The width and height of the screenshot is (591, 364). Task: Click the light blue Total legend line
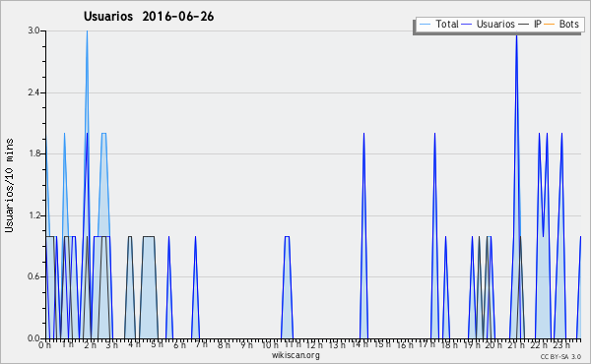click(x=425, y=25)
